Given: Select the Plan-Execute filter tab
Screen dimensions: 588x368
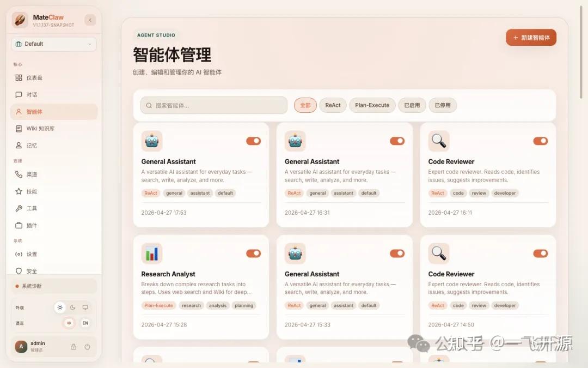Looking at the screenshot, I should (x=372, y=105).
